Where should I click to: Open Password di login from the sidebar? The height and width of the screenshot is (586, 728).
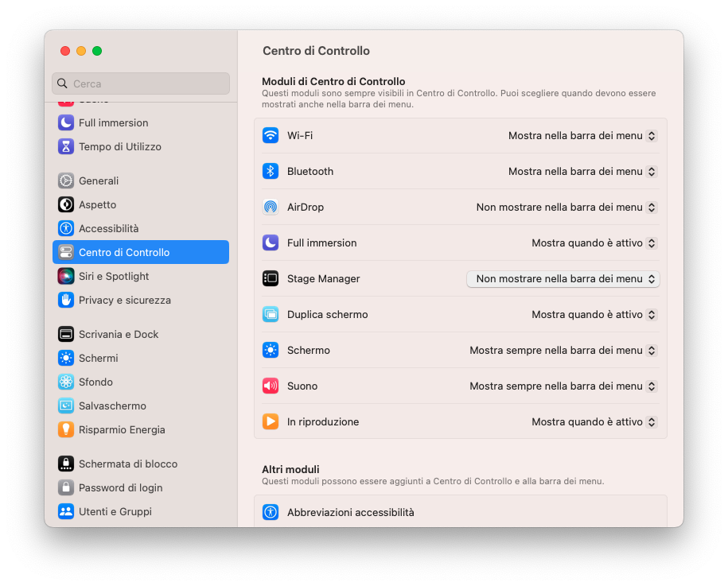click(141, 487)
